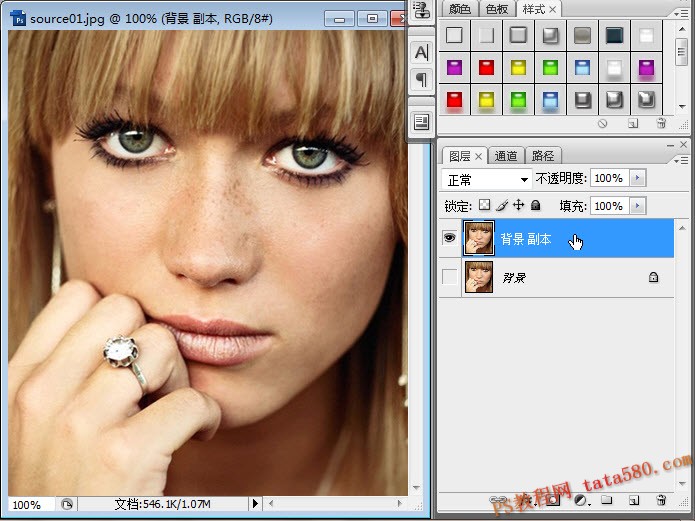Click the status bar icon beside zoom field
This screenshot has width=695, height=521.
pos(67,504)
